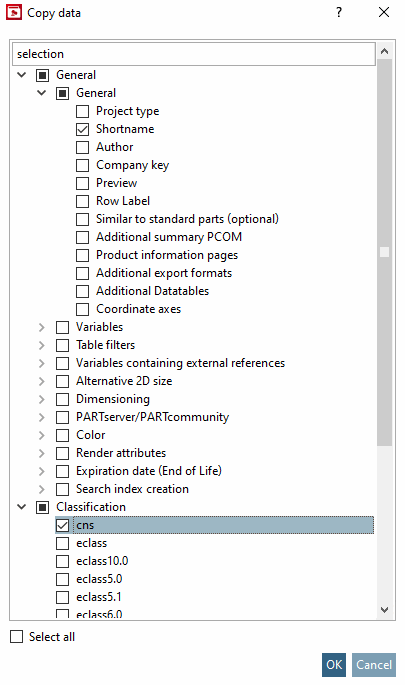Viewport: 405px width, 685px height.
Task: Check the Author option
Action: tap(83, 147)
